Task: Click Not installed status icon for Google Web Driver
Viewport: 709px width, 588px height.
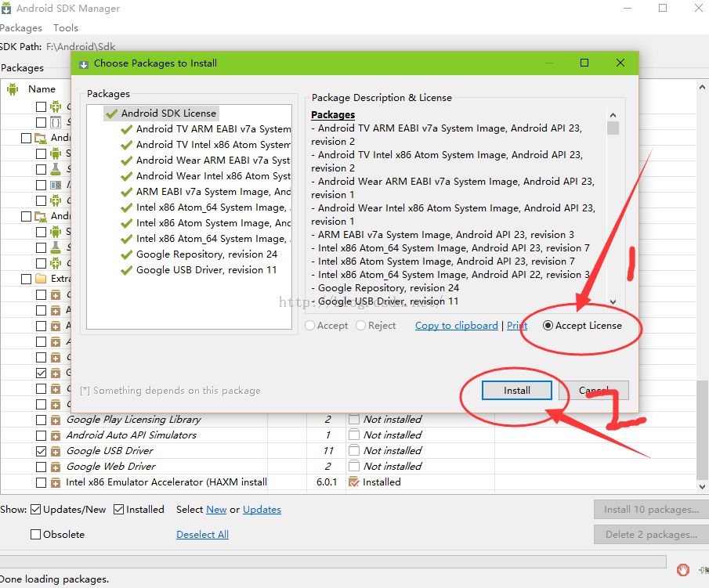Action: click(354, 467)
